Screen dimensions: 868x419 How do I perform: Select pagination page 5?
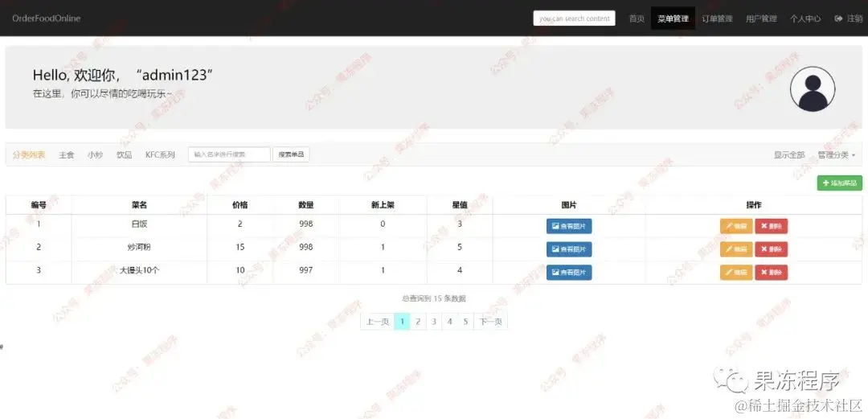466,322
